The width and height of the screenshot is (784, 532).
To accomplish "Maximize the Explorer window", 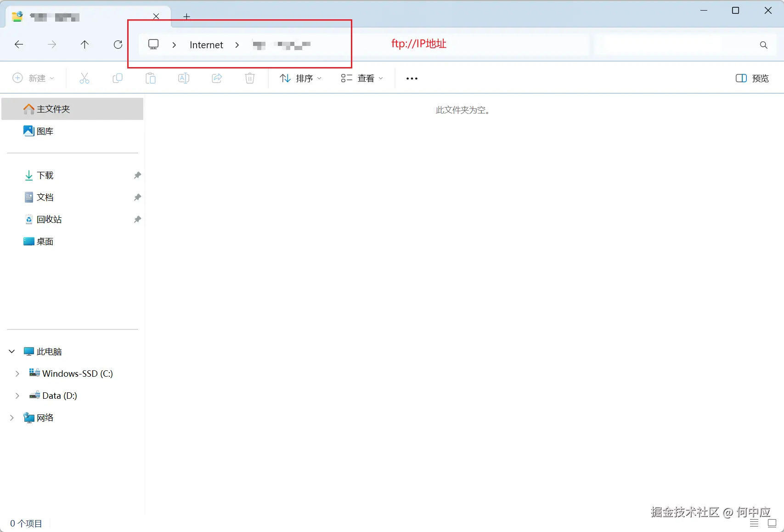I will tap(735, 10).
